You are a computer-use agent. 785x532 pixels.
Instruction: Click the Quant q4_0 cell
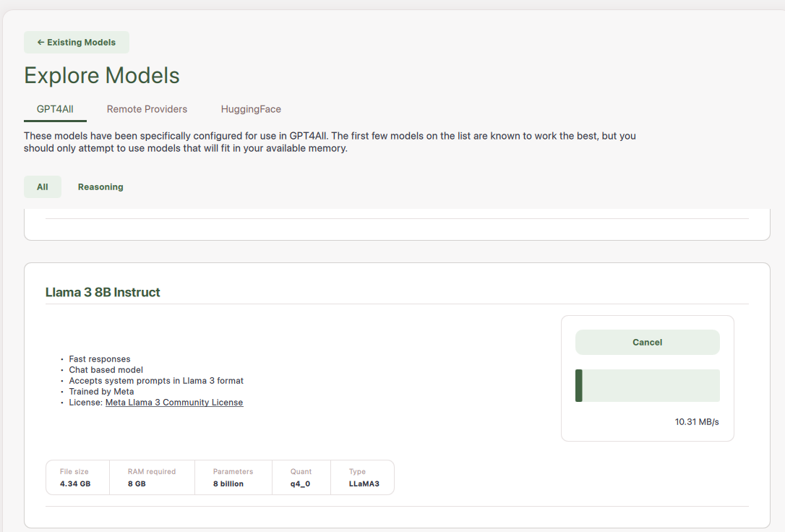click(x=301, y=478)
